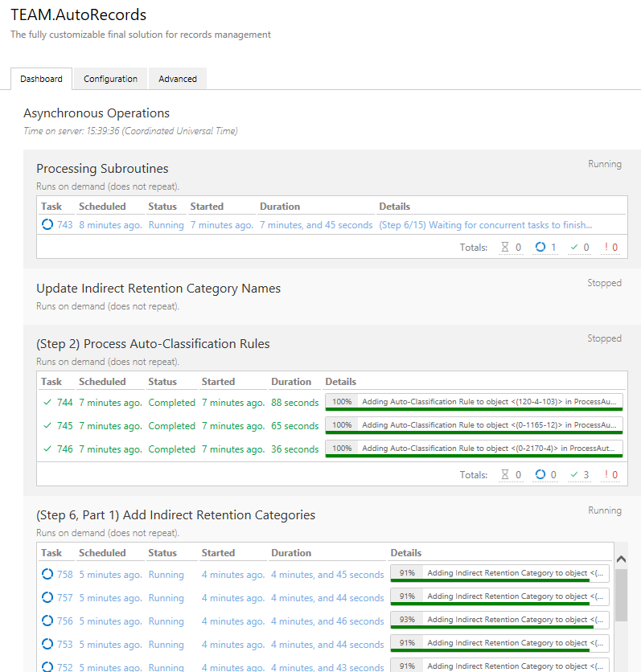641x672 pixels.
Task: Click Task column header in Processing Subroutines
Action: coord(51,206)
